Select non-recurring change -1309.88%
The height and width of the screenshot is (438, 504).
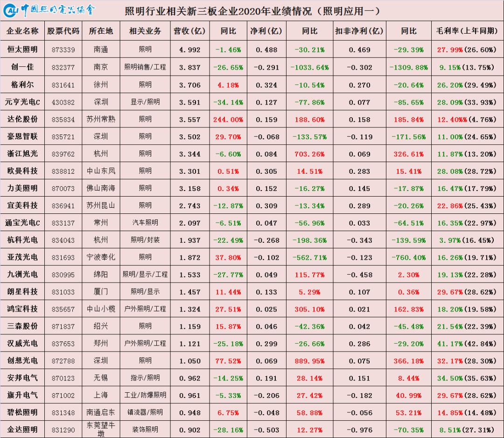[x=408, y=68]
